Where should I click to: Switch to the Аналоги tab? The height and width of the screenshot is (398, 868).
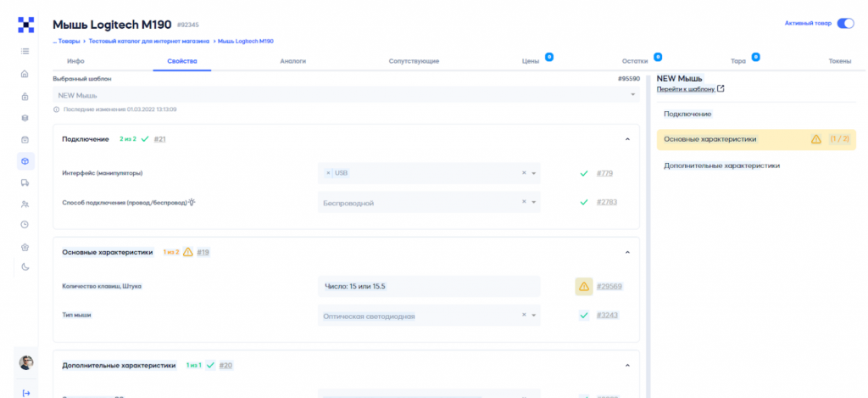tap(292, 61)
